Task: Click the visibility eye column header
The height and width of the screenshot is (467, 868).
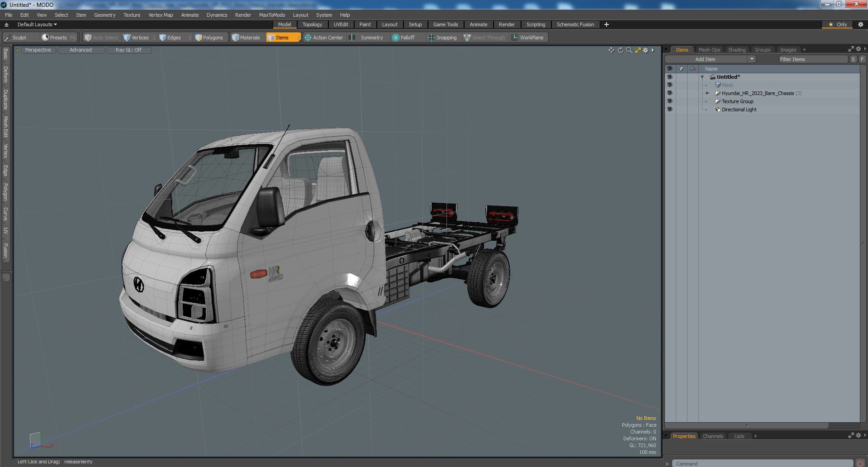Action: click(669, 69)
